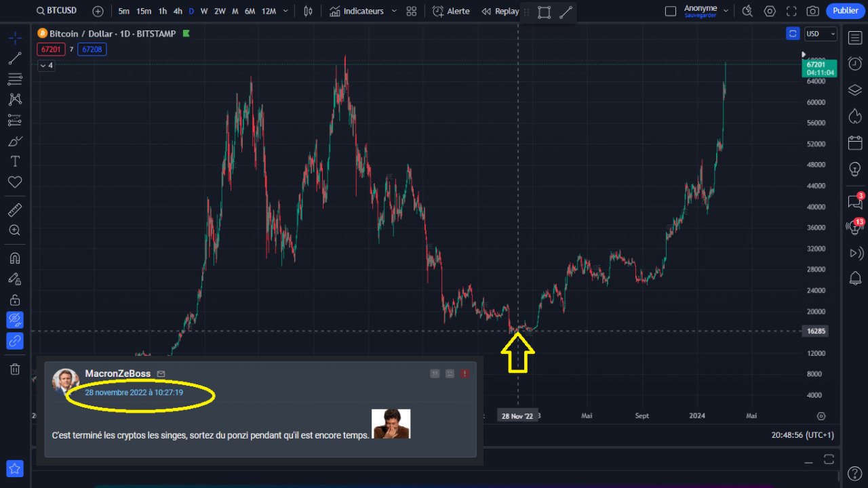Take a chart snapshot with camera icon
The width and height of the screenshot is (868, 488).
[813, 11]
